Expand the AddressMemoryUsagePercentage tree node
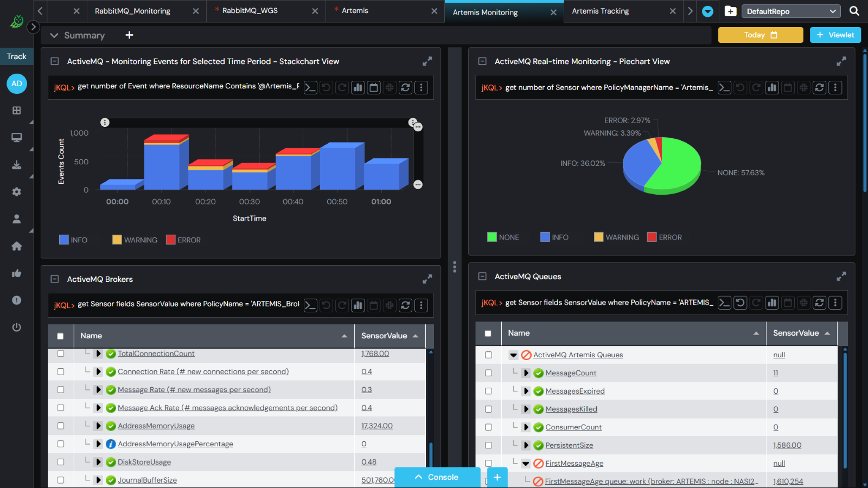The image size is (868, 488). 98,444
